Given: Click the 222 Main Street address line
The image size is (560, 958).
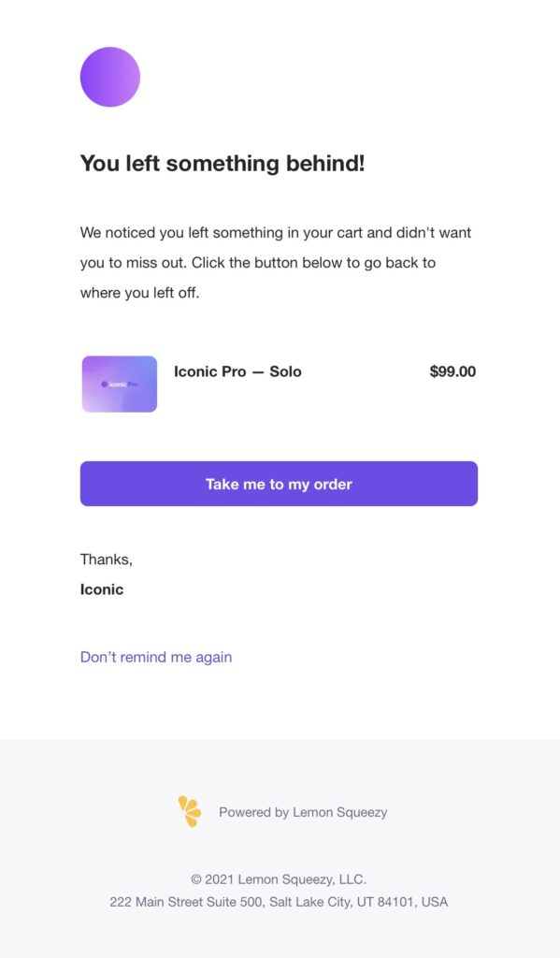Looking at the screenshot, I should pos(280,902).
